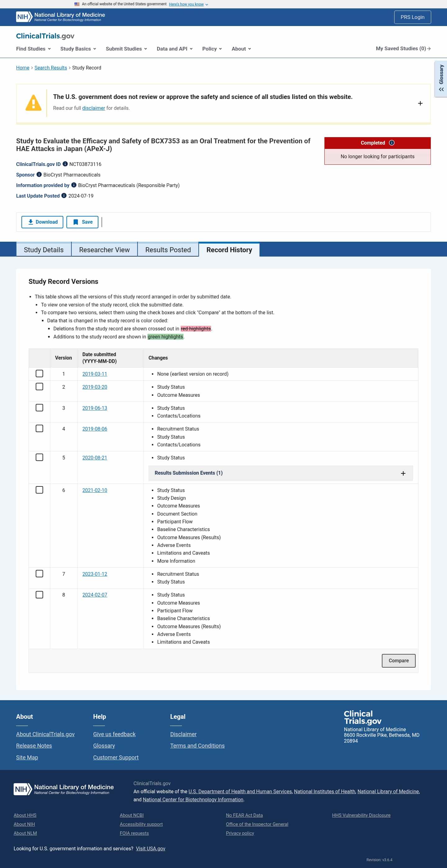Click the NIH logo in the footer

point(64,789)
